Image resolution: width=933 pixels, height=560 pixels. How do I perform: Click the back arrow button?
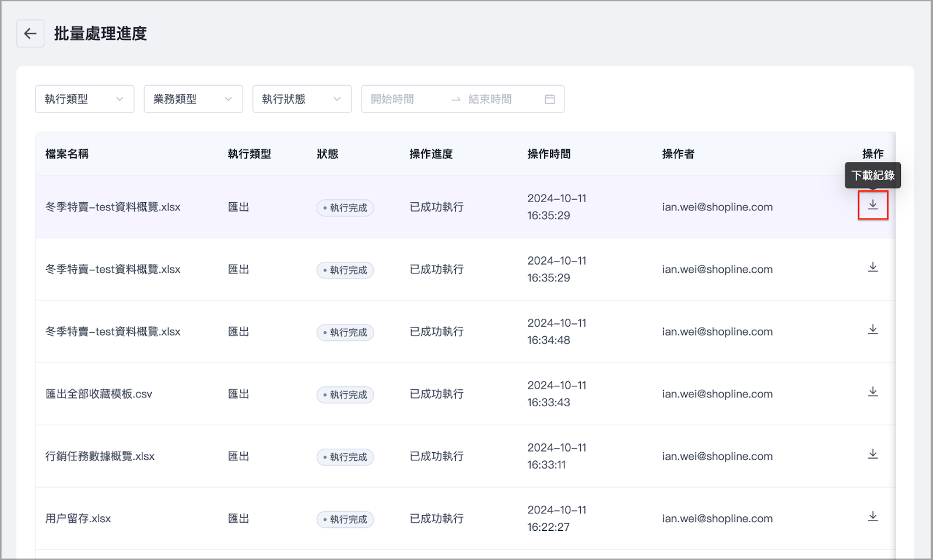(x=30, y=34)
